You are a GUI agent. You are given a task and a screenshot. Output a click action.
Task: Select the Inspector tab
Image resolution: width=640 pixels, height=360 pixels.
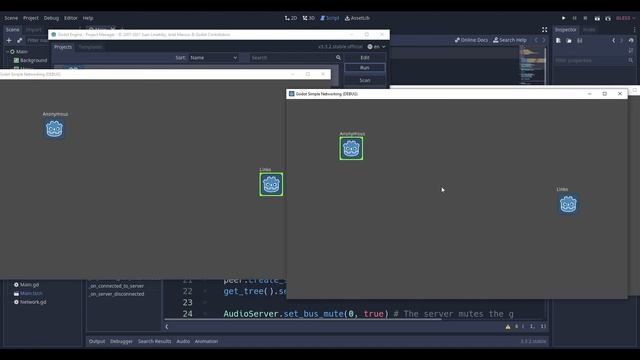coord(566,30)
